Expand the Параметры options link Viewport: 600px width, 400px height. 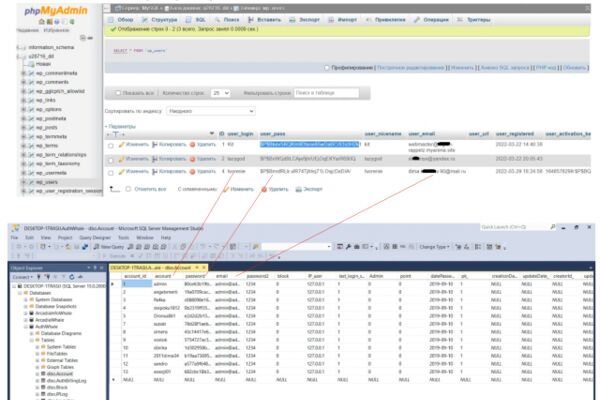click(x=120, y=126)
